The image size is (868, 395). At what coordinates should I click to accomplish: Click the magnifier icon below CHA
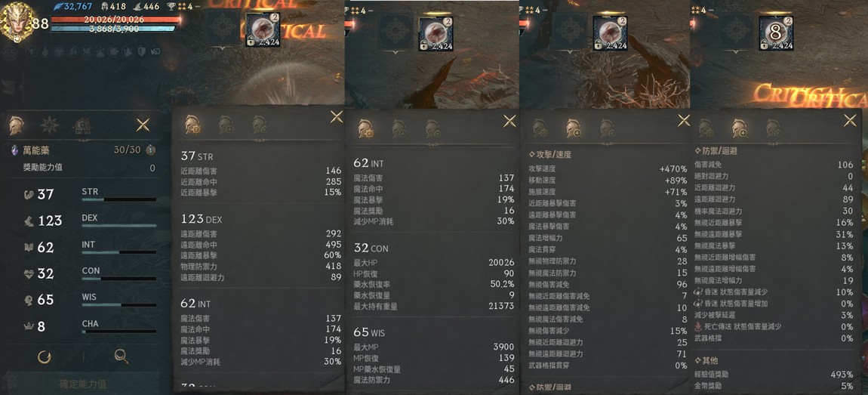122,356
